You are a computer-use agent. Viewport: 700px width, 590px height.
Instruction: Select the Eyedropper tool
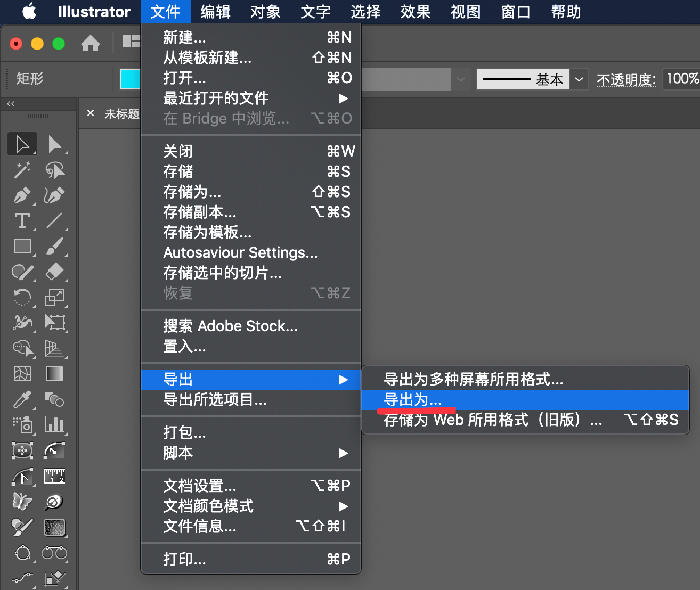(x=22, y=399)
